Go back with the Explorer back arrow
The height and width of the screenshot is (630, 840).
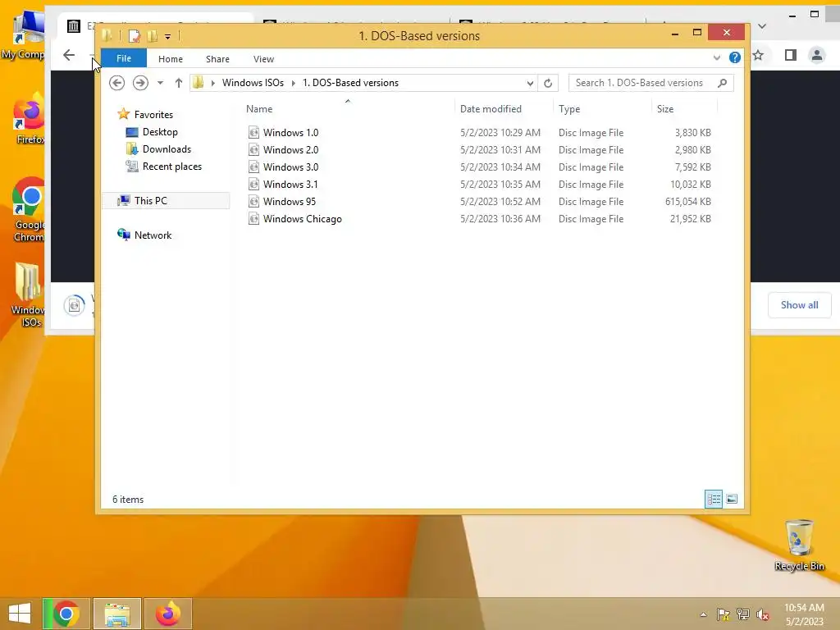coord(116,83)
